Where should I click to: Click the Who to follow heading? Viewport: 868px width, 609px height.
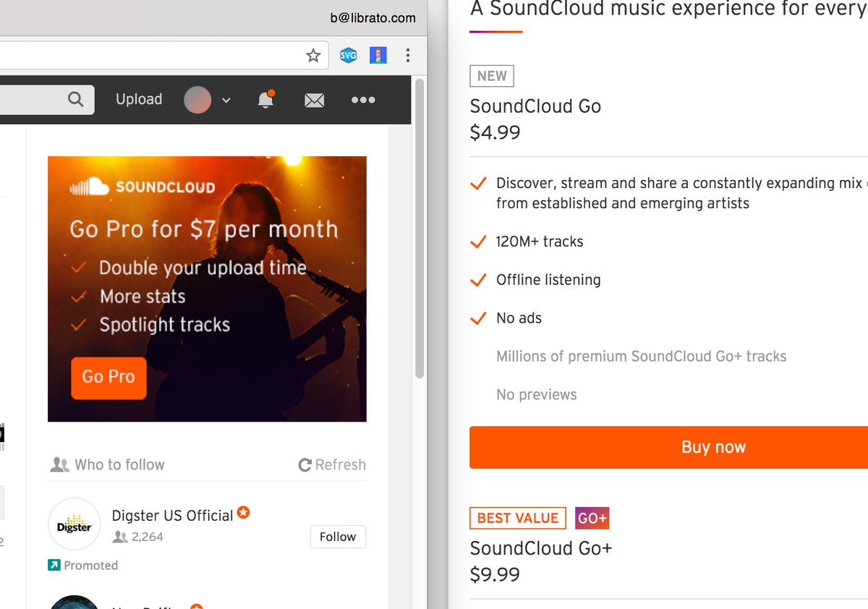[107, 464]
